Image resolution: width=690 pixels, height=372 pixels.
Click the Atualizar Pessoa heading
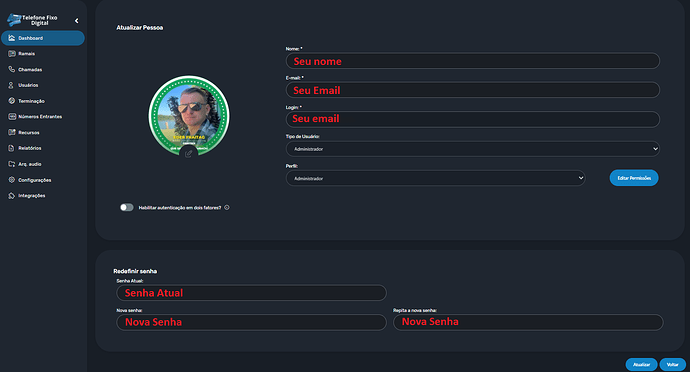point(139,28)
